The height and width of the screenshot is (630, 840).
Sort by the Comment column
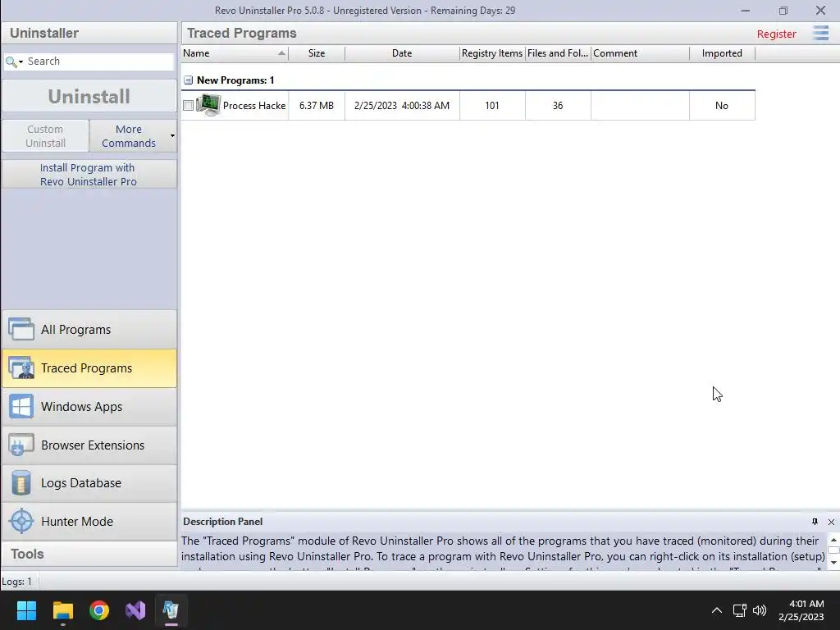pyautogui.click(x=640, y=53)
